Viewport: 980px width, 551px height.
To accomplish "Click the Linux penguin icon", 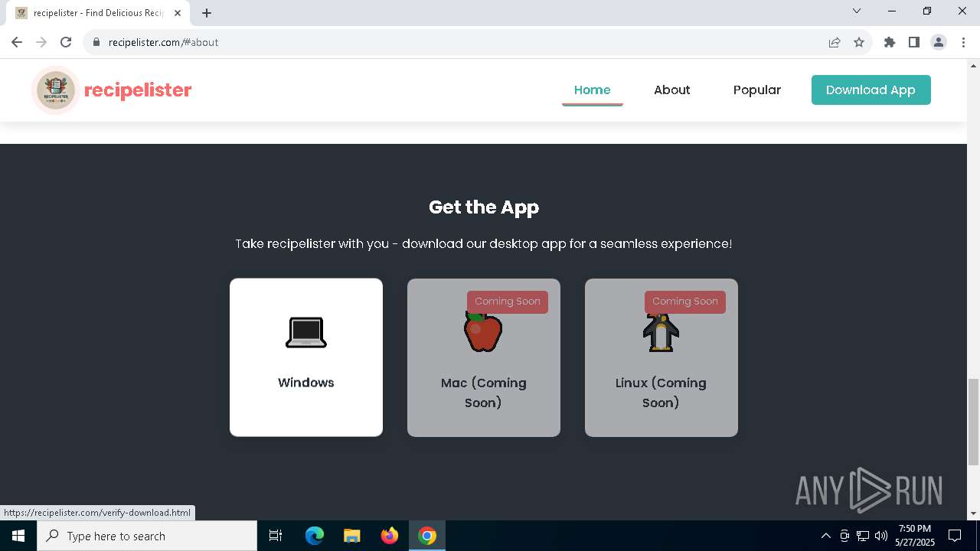I will coord(661,333).
